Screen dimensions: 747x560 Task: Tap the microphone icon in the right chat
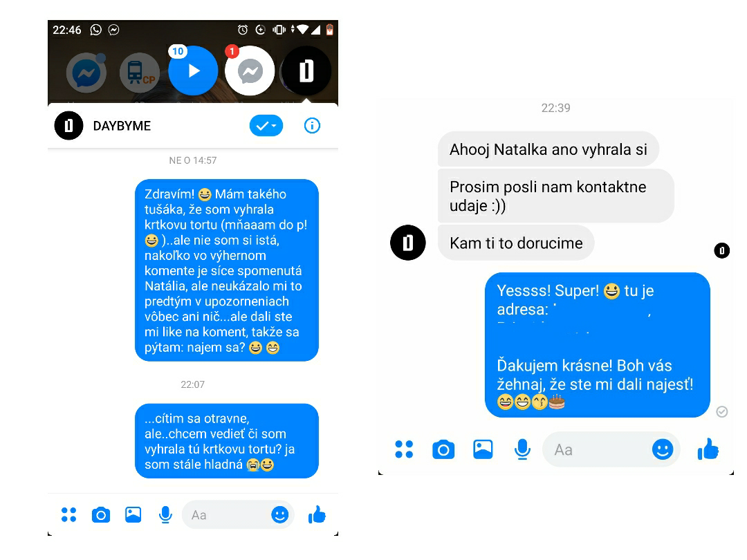click(523, 449)
